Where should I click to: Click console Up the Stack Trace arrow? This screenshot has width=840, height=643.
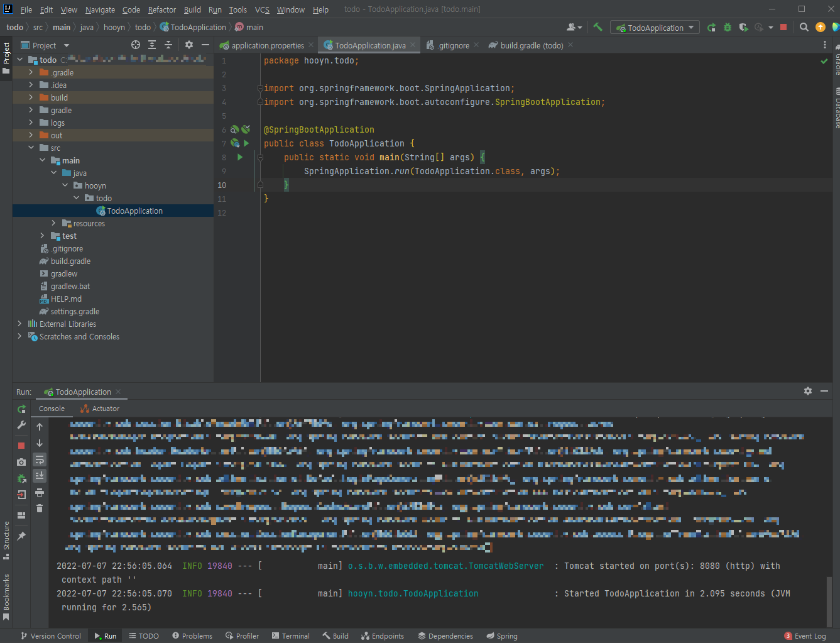40,427
